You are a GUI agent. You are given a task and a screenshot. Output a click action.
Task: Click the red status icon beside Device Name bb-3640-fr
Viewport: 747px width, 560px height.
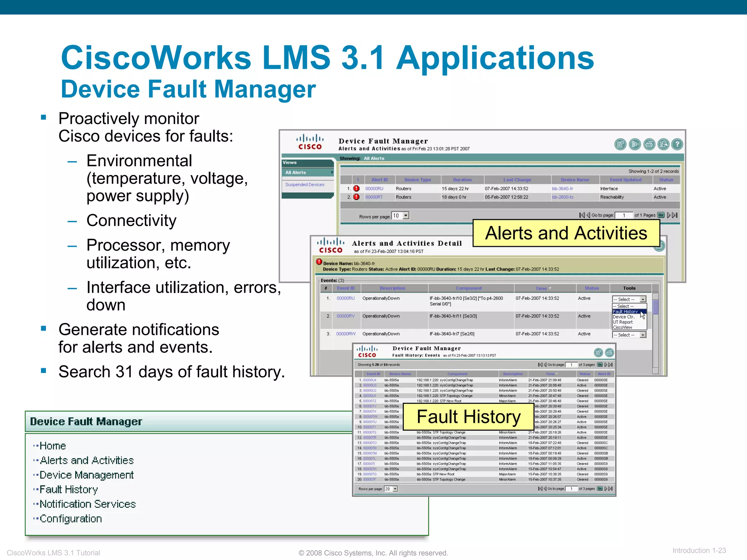pyautogui.click(x=319, y=262)
